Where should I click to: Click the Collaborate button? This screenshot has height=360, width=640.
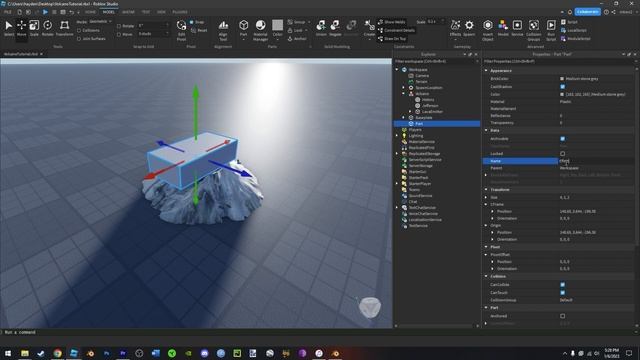[x=588, y=12]
